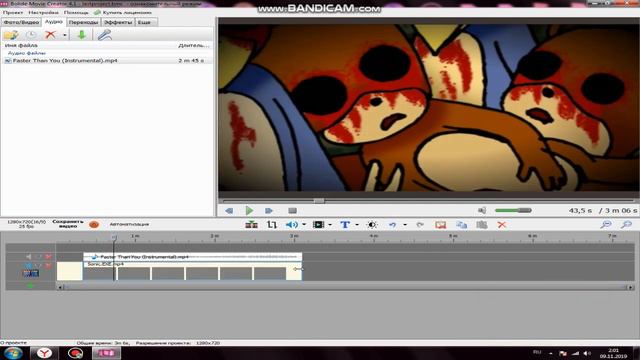The height and width of the screenshot is (360, 640).
Task: Redo the last undone action
Action: click(420, 224)
